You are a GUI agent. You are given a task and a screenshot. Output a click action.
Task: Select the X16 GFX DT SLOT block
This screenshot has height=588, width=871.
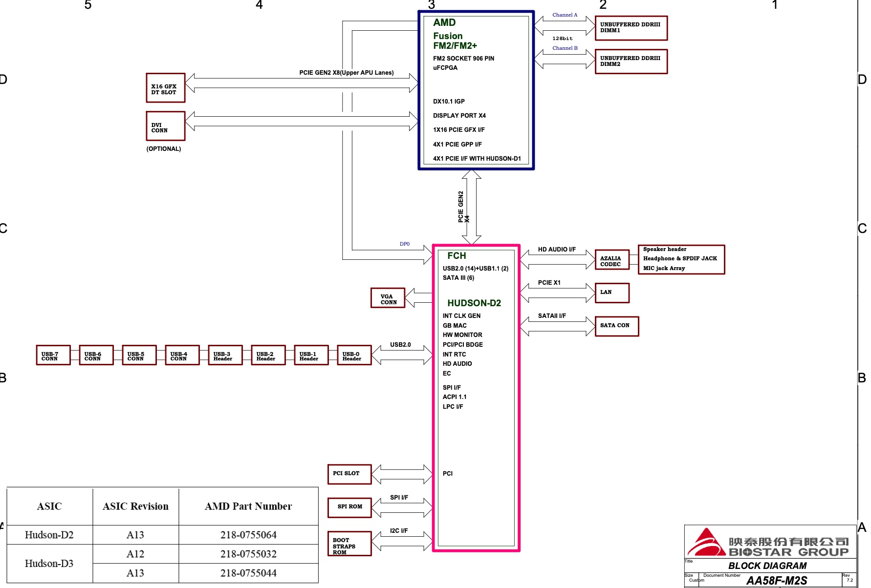point(165,88)
